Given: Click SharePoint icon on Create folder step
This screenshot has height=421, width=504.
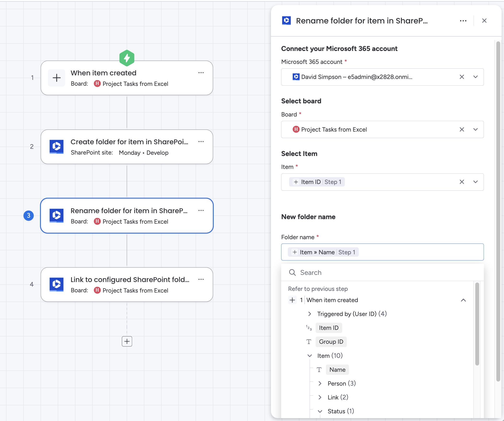Looking at the screenshot, I should [x=57, y=147].
